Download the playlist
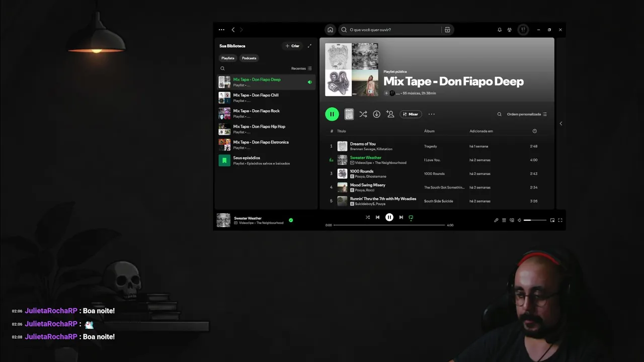This screenshot has width=644, height=362. pyautogui.click(x=376, y=114)
